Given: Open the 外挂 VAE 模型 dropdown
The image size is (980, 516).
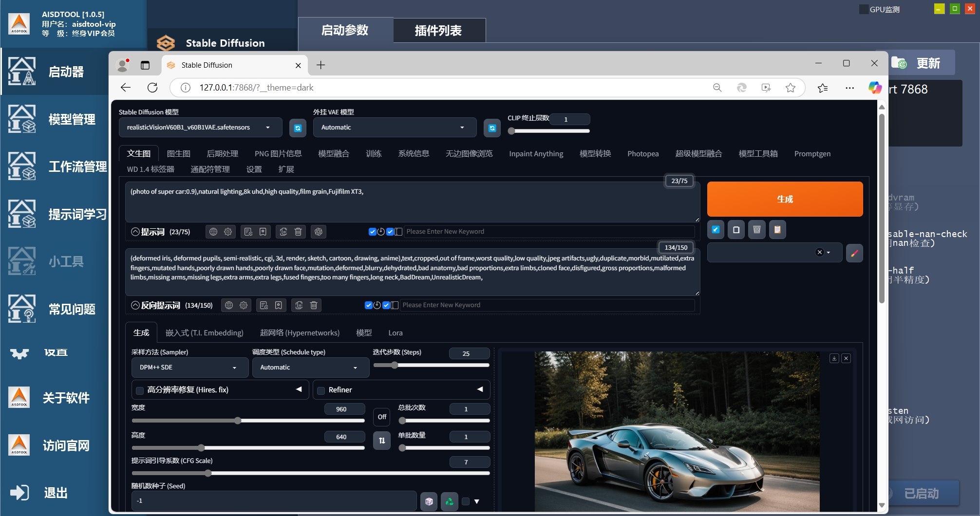Looking at the screenshot, I should (x=394, y=128).
